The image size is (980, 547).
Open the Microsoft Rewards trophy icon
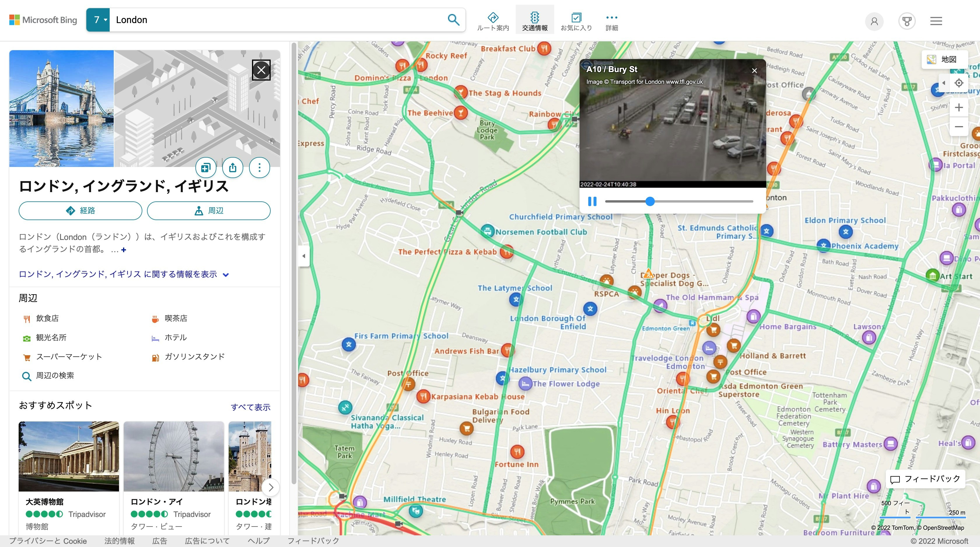(x=907, y=21)
